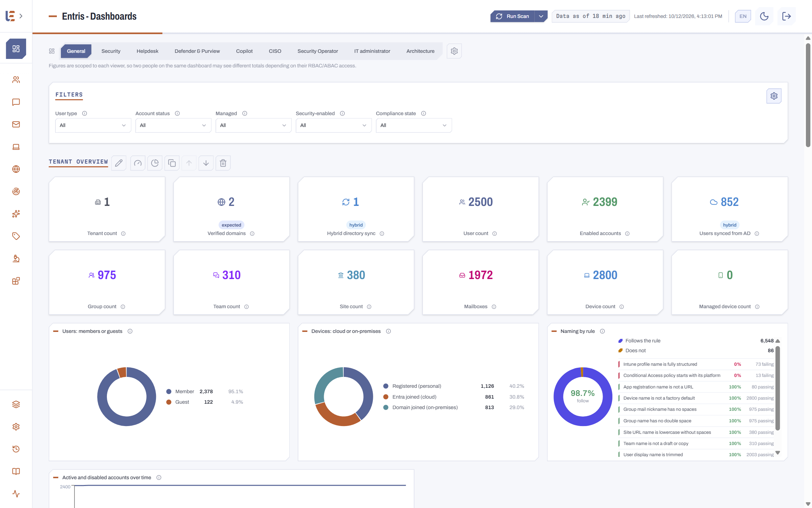Open the history clock sidebar icon
This screenshot has width=812, height=508.
coord(16,449)
